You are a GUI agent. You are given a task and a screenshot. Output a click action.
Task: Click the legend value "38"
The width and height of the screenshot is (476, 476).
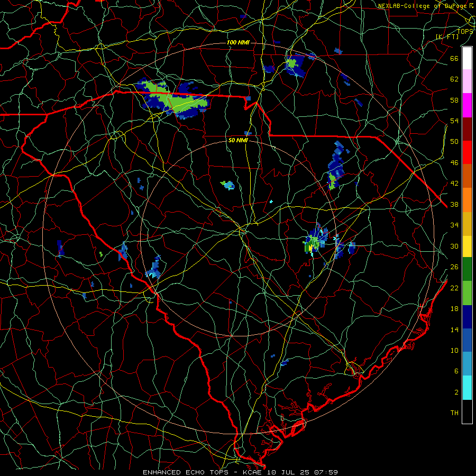[x=454, y=204]
